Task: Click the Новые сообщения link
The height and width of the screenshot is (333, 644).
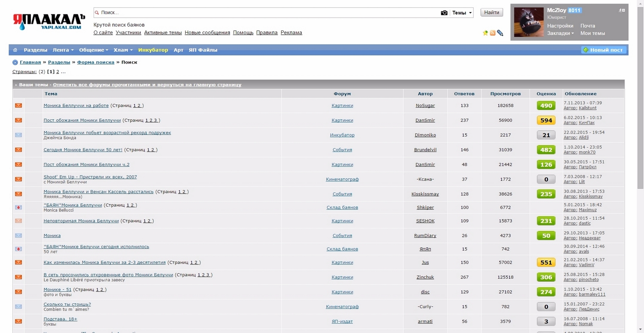Action: point(207,33)
